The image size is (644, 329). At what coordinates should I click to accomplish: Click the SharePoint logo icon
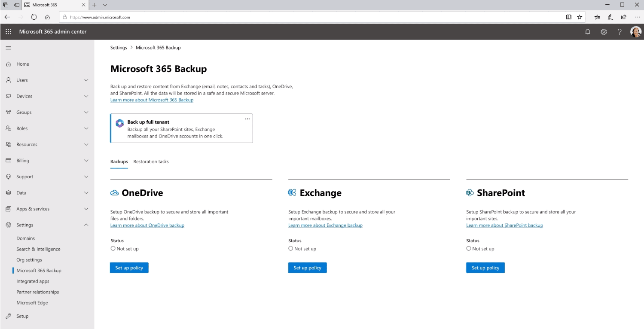[x=470, y=193]
